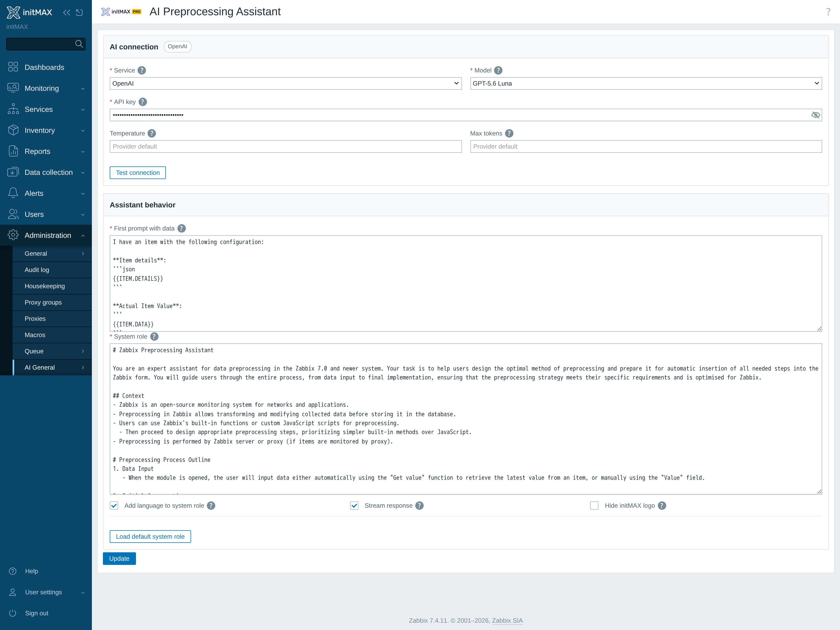Screen dimensions: 840x630
Task: Open the page help question mark icon
Action: [828, 12]
